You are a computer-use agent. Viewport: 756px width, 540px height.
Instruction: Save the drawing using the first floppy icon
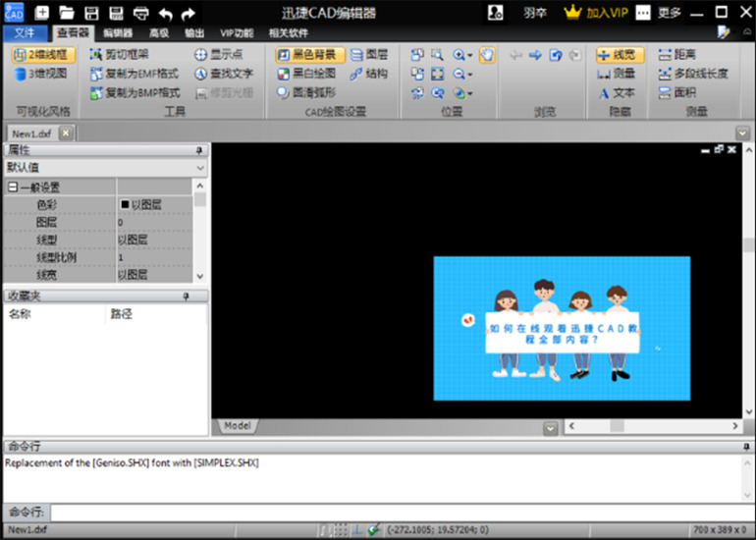(x=91, y=13)
